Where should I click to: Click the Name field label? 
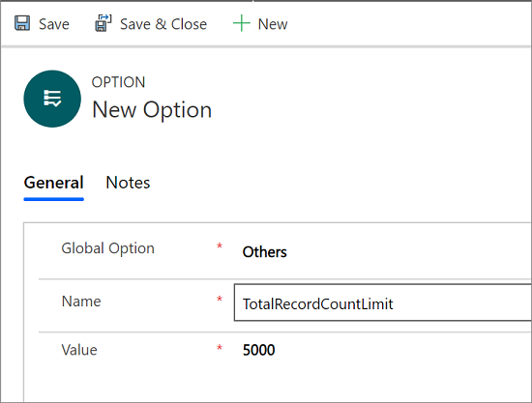(x=81, y=302)
